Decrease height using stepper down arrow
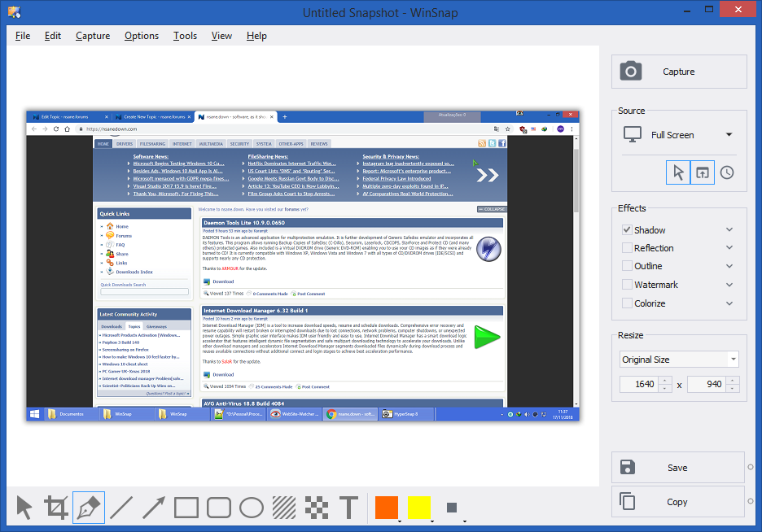Screen dimensions: 762x532 coord(733,388)
